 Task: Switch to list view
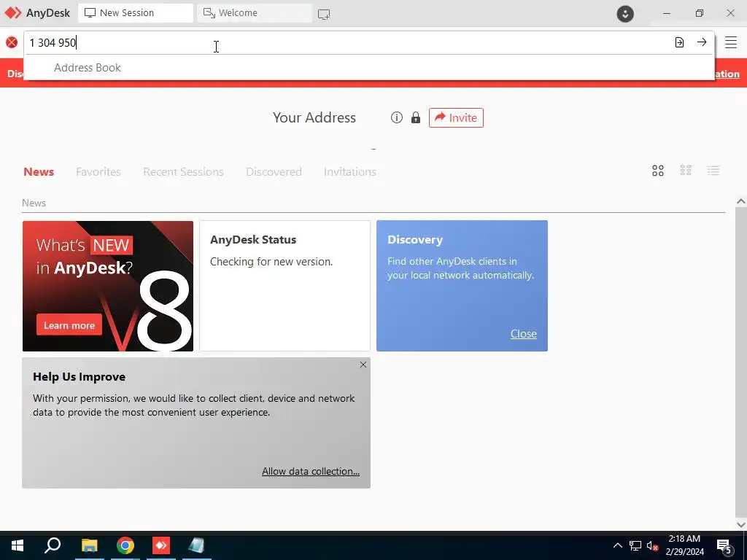click(x=713, y=171)
